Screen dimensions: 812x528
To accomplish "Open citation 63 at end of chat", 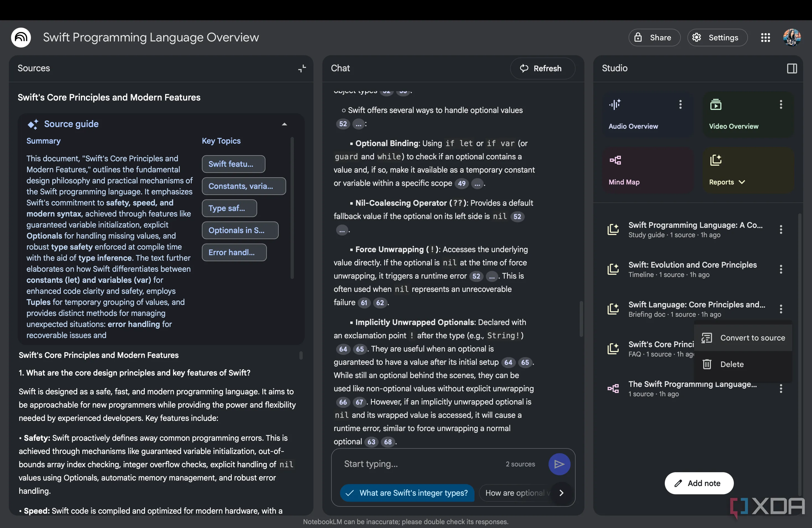I will (371, 442).
